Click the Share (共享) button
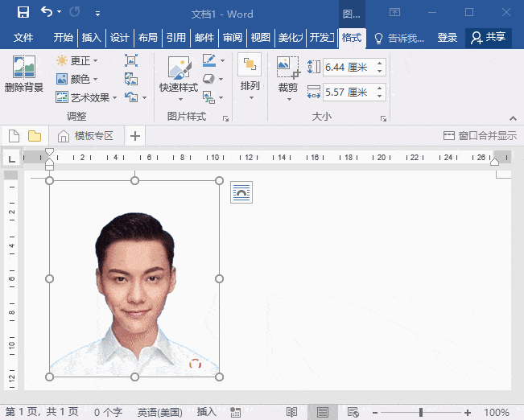Viewport: 524px width, 420px height. pyautogui.click(x=489, y=38)
